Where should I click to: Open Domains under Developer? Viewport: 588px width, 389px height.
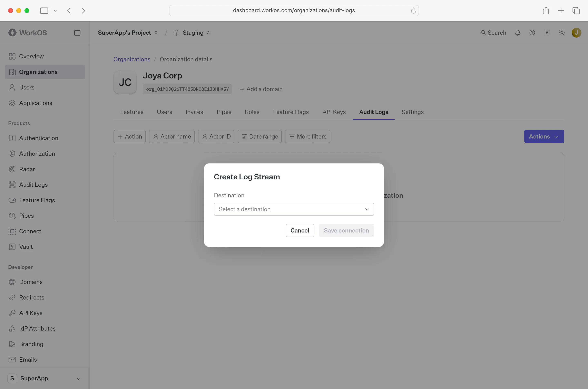click(45, 282)
